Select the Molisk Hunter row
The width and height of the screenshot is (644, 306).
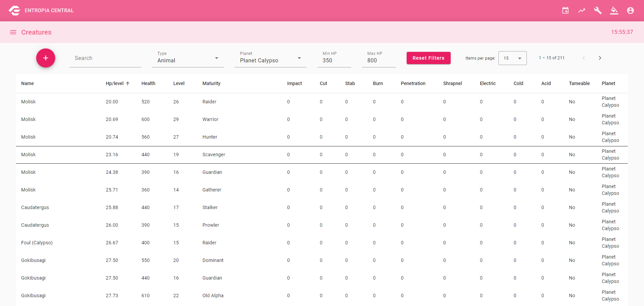click(322, 137)
